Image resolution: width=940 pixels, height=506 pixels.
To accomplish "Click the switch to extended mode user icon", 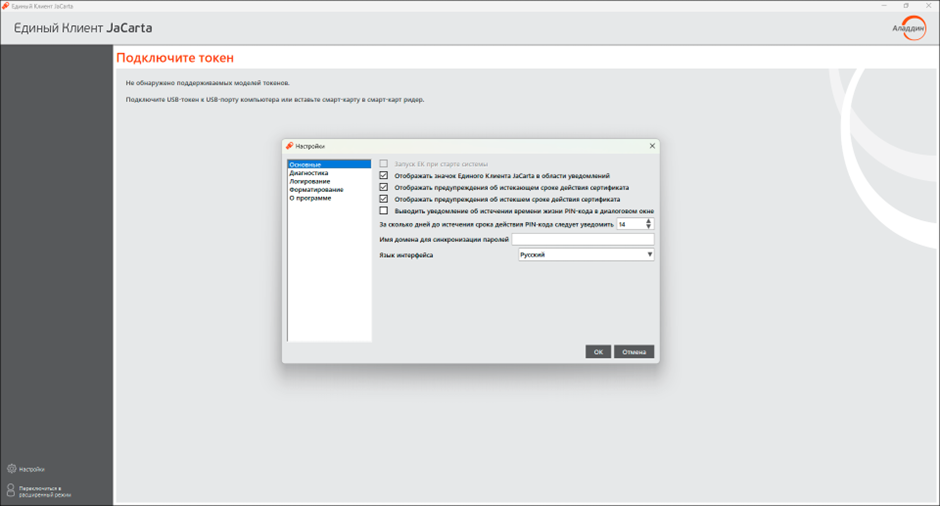I will point(11,491).
